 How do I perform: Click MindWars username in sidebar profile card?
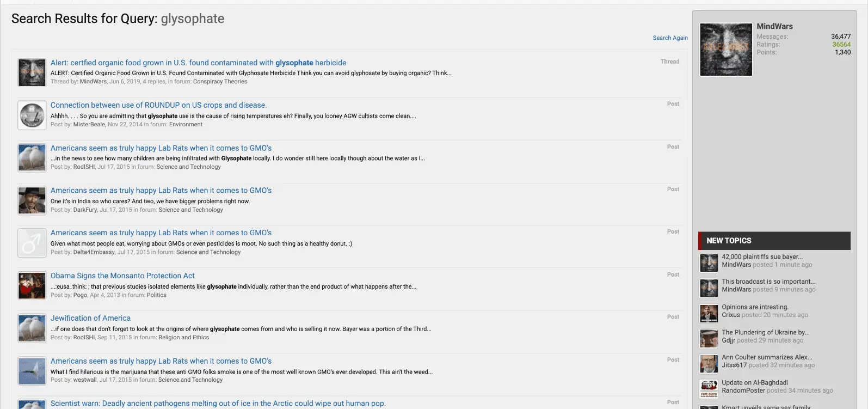(774, 26)
